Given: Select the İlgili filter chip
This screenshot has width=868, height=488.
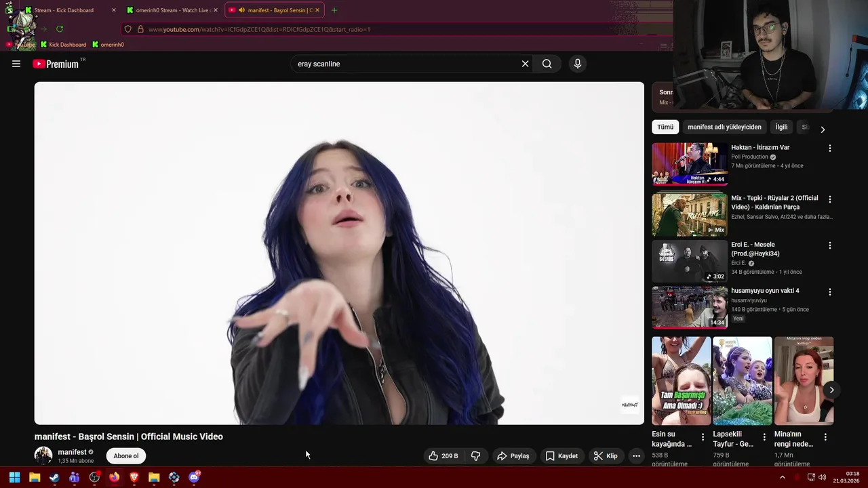Looking at the screenshot, I should [x=782, y=127].
